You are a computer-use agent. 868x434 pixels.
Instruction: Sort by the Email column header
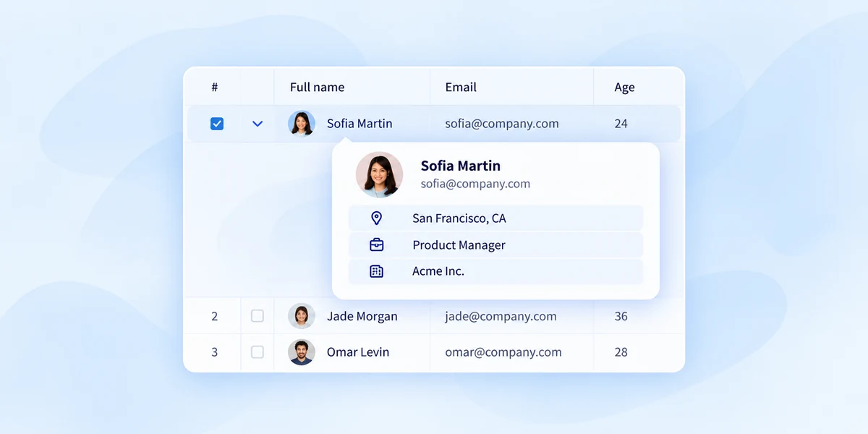[x=461, y=87]
